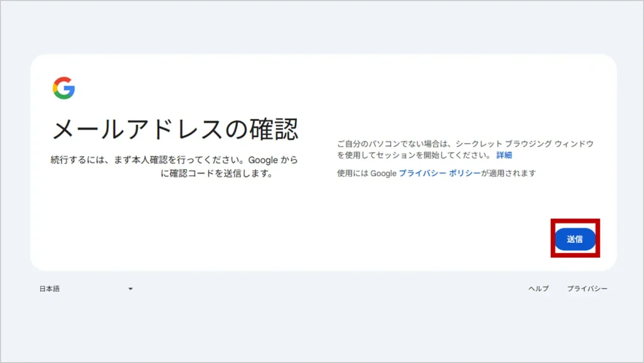Open ヘルプ in the footer
The image size is (644, 363).
click(x=538, y=289)
